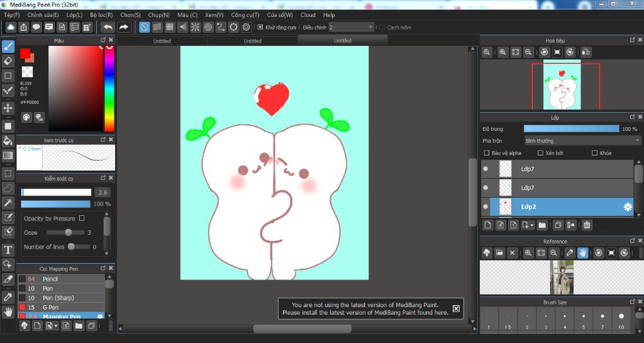644x343 pixels.
Task: Open snap settings gear icon
Action: pos(247,27)
